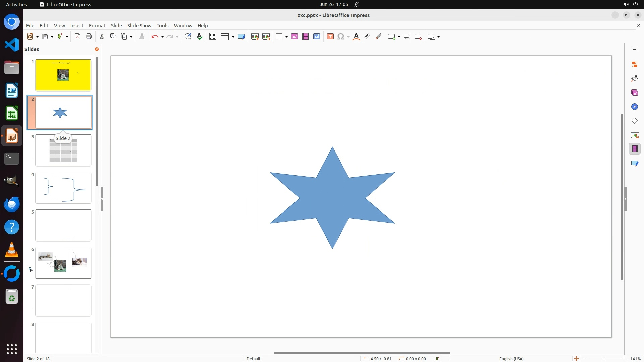
Task: Close the Slides panel
Action: pos(97,49)
